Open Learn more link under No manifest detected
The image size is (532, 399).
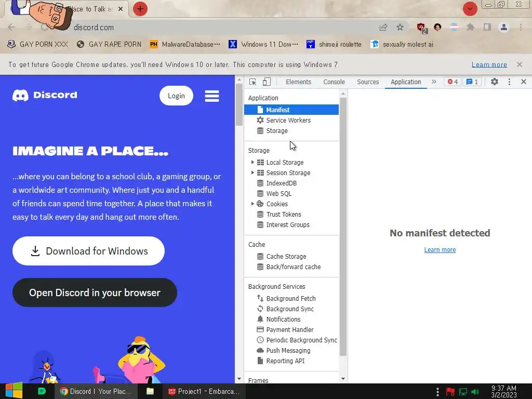coord(440,250)
